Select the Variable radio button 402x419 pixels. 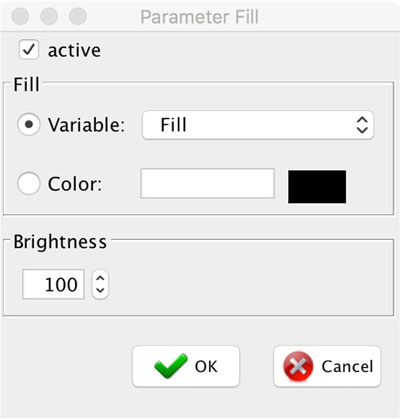tap(29, 124)
